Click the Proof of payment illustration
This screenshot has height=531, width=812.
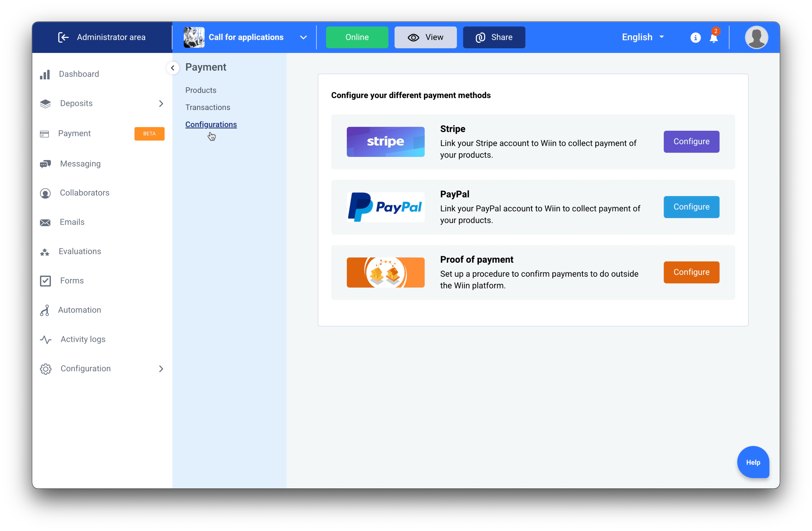click(386, 272)
